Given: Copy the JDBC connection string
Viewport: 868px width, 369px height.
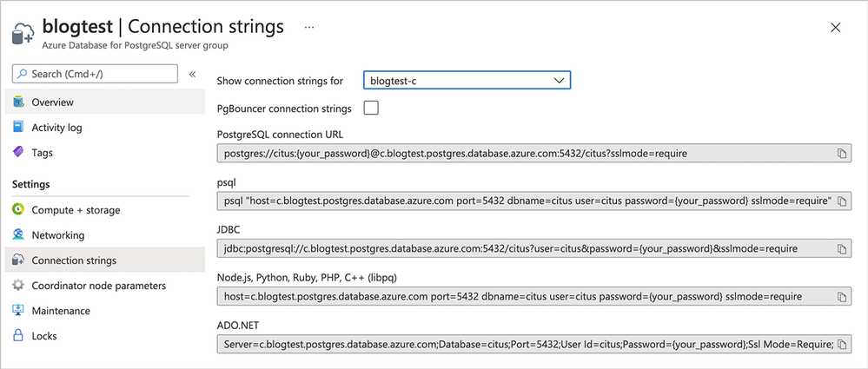Looking at the screenshot, I should [841, 249].
